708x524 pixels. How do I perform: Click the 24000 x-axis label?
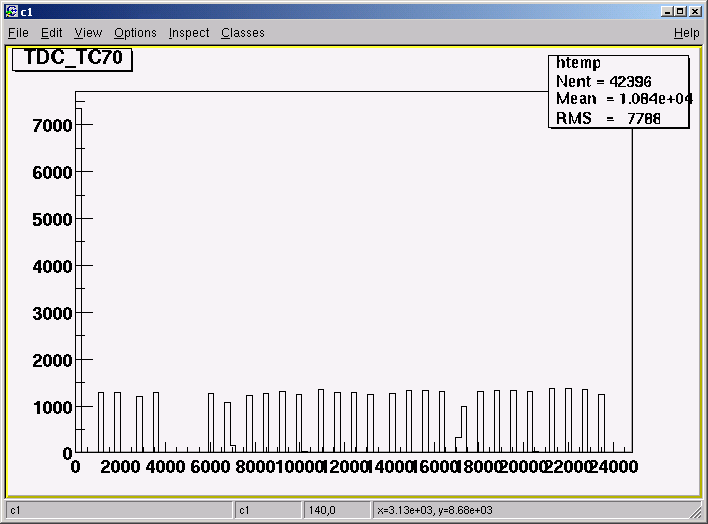(614, 467)
